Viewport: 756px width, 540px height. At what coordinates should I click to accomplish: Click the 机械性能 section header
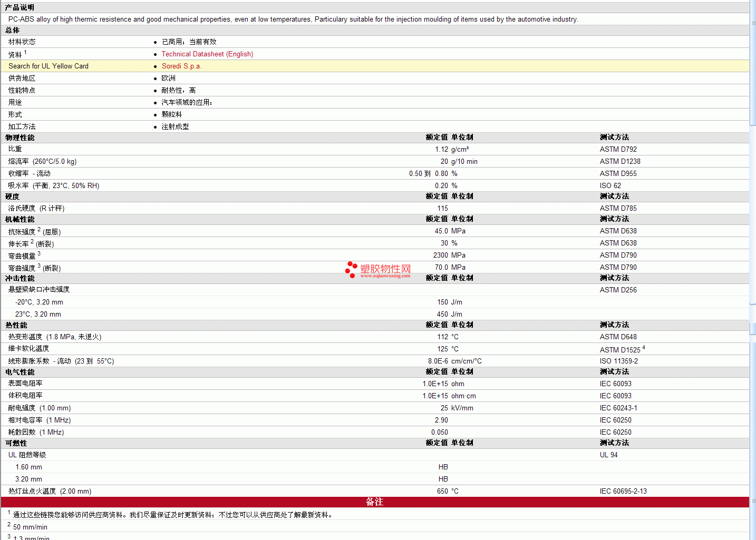(x=20, y=219)
